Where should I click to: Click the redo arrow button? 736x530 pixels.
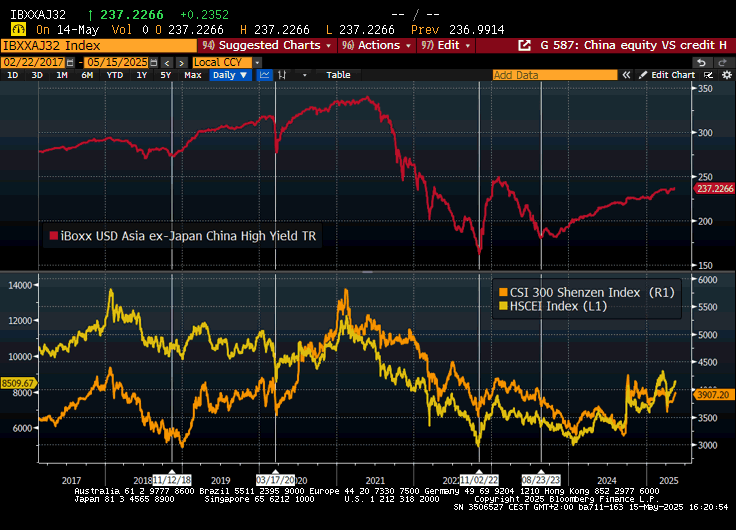pos(722,62)
